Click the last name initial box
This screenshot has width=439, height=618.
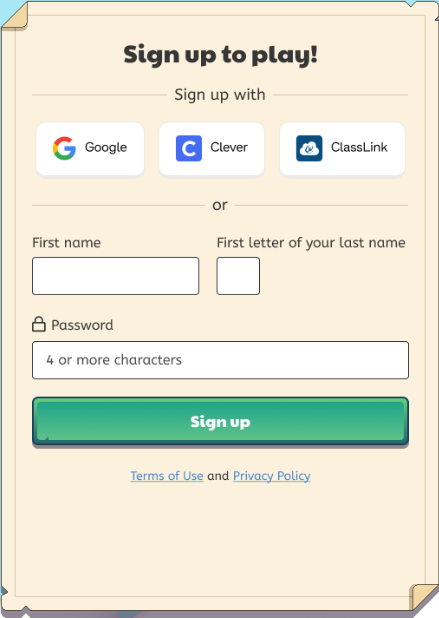point(238,276)
